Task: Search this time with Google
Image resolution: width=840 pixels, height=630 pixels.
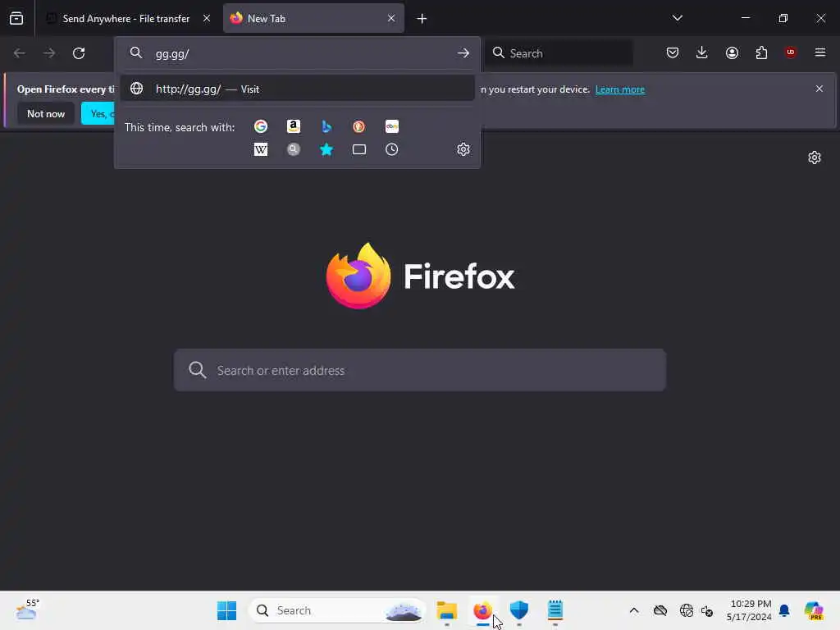Action: (x=261, y=126)
